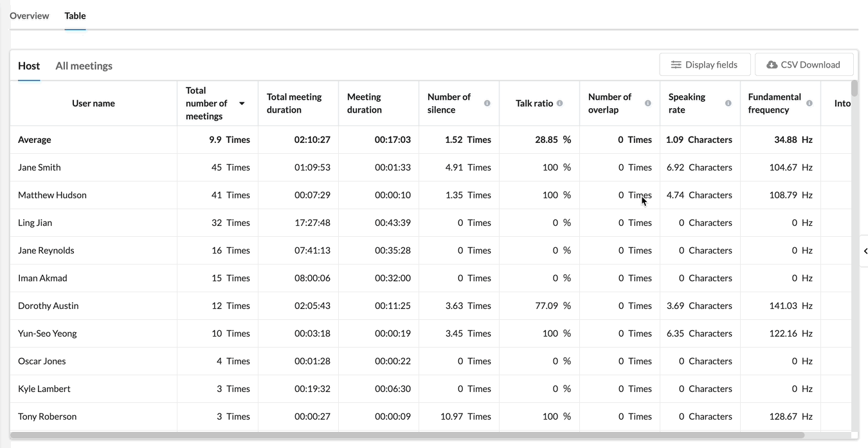Open the All meetings tab
This screenshot has width=868, height=448.
pos(84,66)
